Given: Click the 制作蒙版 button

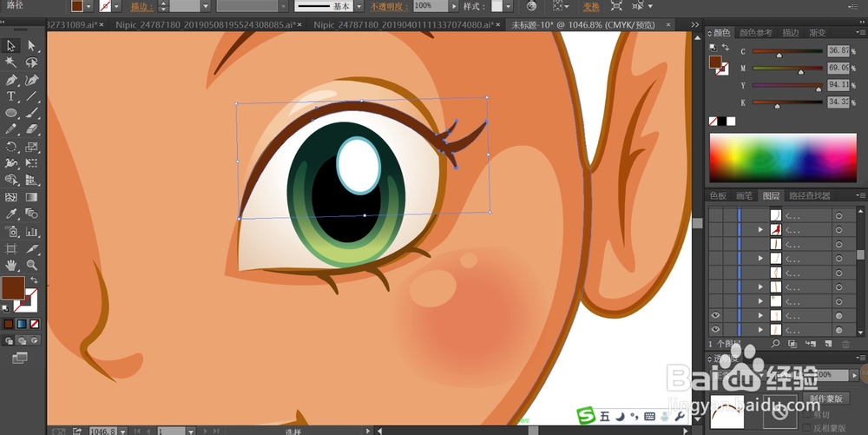Looking at the screenshot, I should tap(825, 398).
